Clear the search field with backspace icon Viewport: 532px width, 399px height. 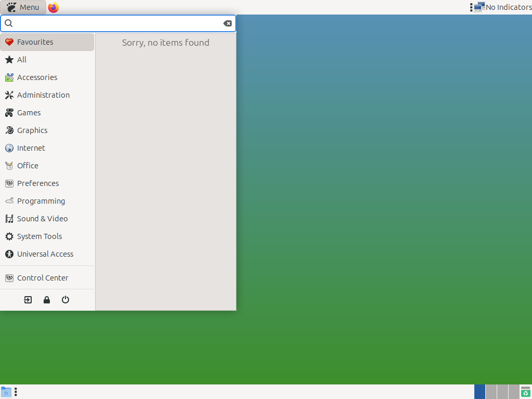228,23
